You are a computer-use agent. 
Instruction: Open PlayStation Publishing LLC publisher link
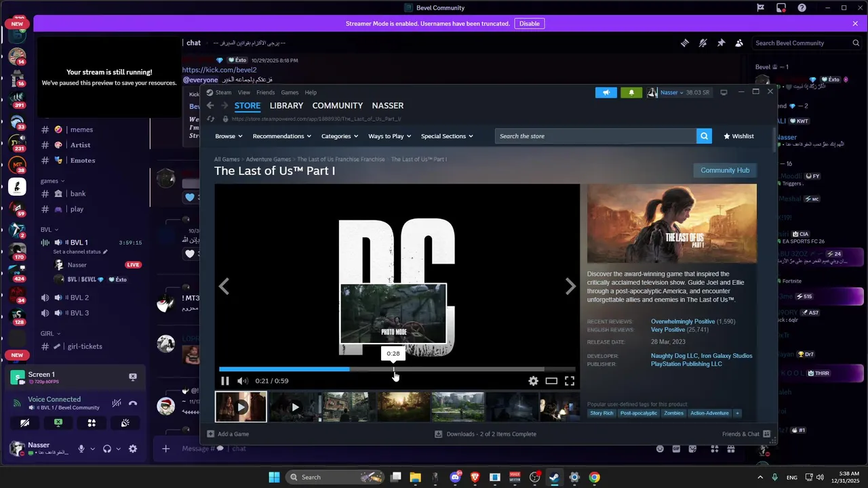pyautogui.click(x=686, y=364)
